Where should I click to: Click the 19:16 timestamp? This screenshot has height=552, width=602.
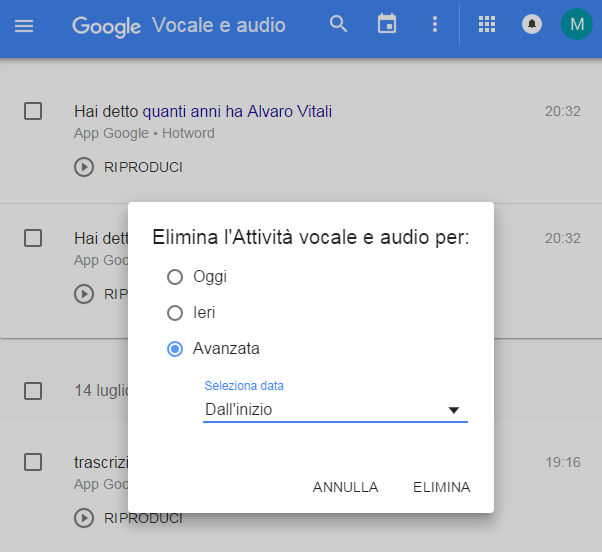click(563, 462)
